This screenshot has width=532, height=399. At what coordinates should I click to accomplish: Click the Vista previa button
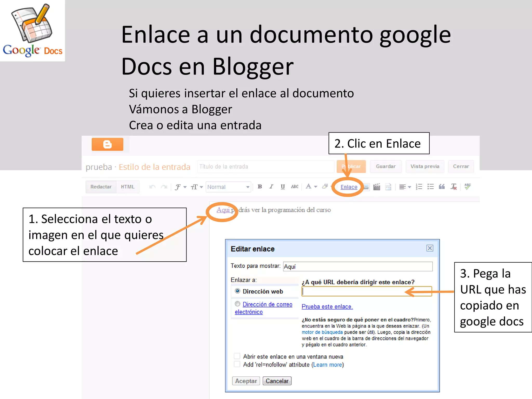425,167
